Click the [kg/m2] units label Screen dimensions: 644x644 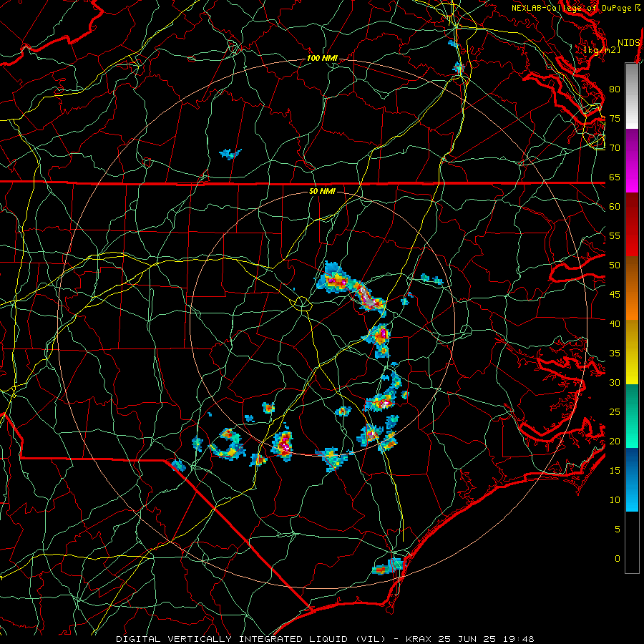pos(602,50)
